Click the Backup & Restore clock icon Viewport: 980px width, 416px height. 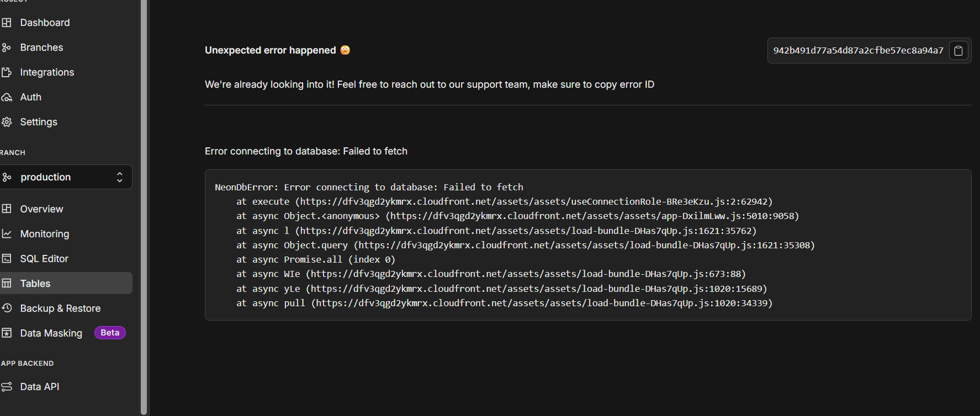7,308
